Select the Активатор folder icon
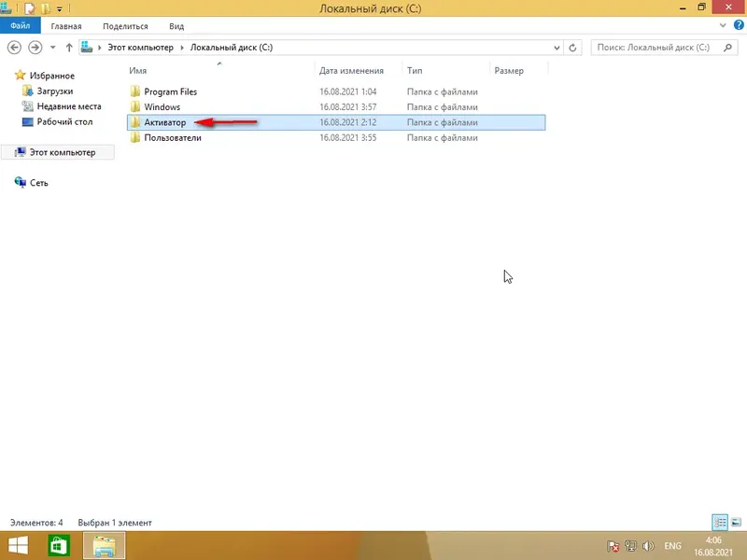The width and height of the screenshot is (747, 560). click(x=135, y=122)
